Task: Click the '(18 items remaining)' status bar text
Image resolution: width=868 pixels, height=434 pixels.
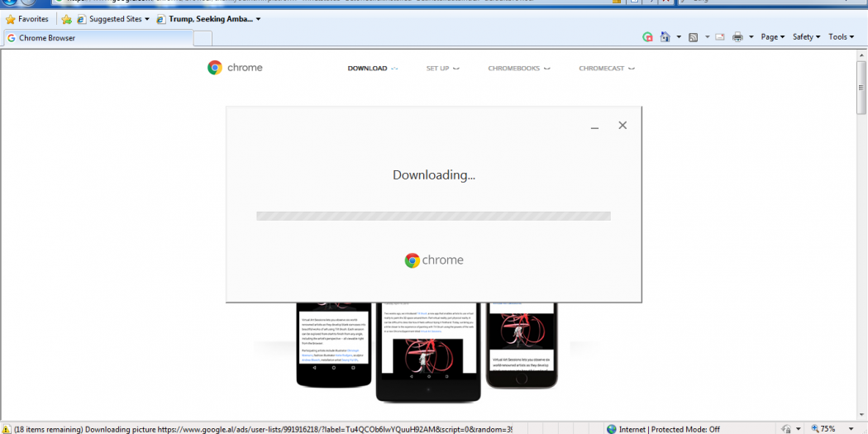Action: coord(49,430)
